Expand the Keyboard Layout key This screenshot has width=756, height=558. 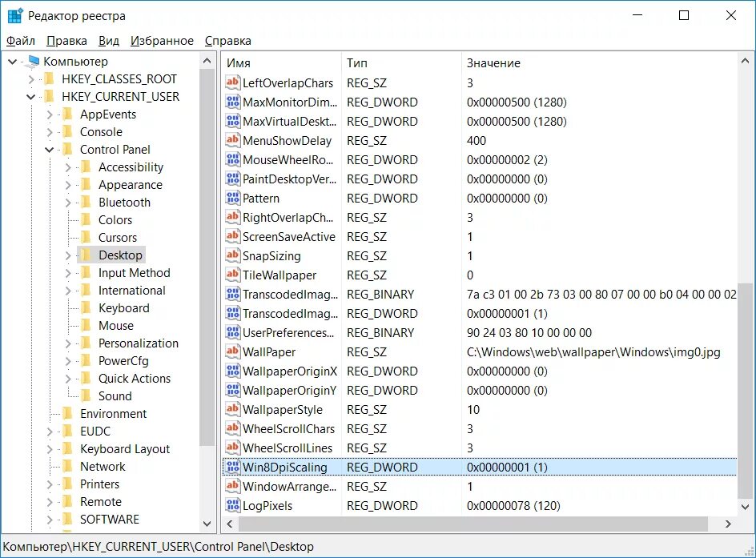coord(50,449)
